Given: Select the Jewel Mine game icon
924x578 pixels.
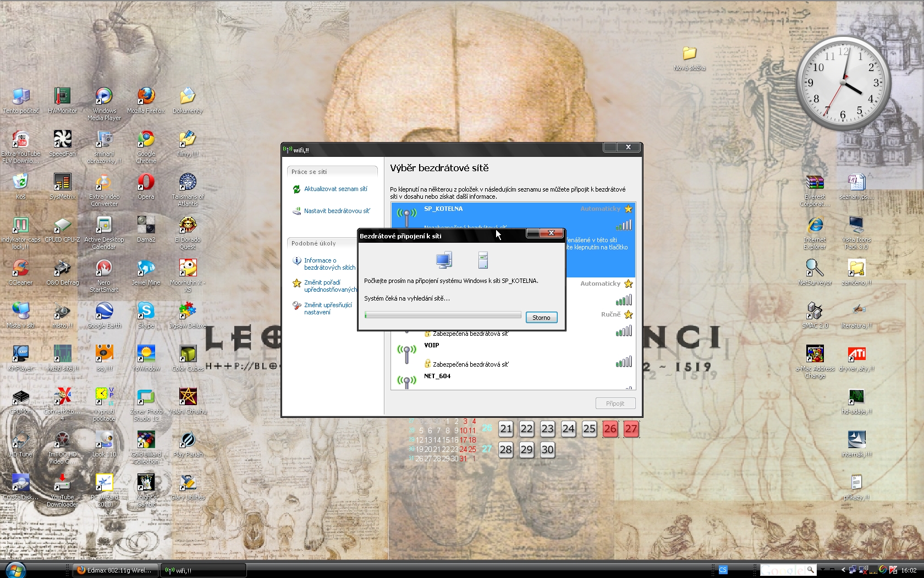Looking at the screenshot, I should (146, 272).
